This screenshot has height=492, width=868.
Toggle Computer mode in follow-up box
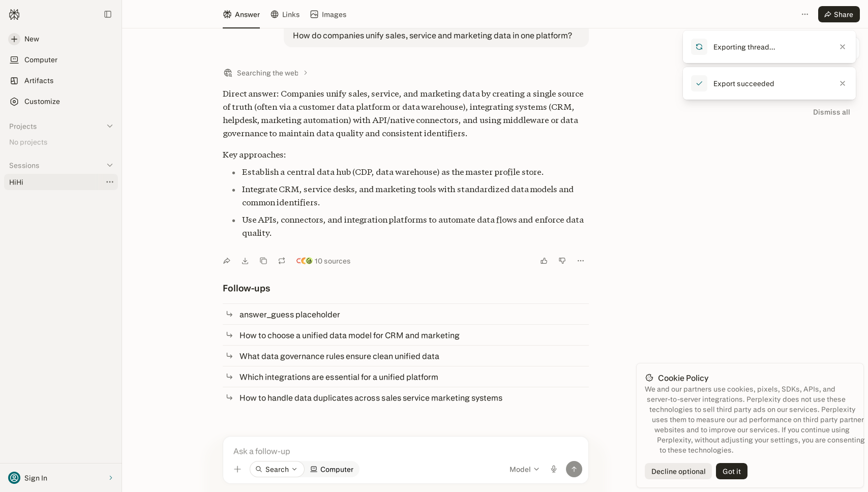[x=332, y=469]
